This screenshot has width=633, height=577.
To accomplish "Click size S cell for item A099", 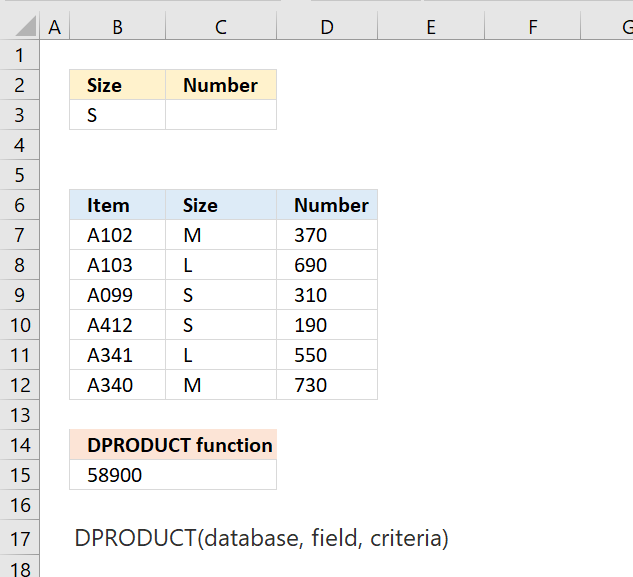I will [x=221, y=295].
